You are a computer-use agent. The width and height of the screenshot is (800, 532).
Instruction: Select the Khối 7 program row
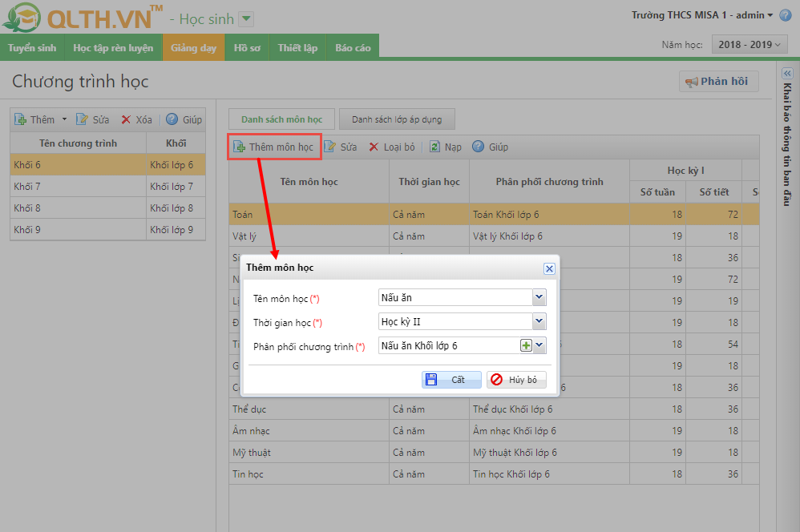(x=107, y=186)
